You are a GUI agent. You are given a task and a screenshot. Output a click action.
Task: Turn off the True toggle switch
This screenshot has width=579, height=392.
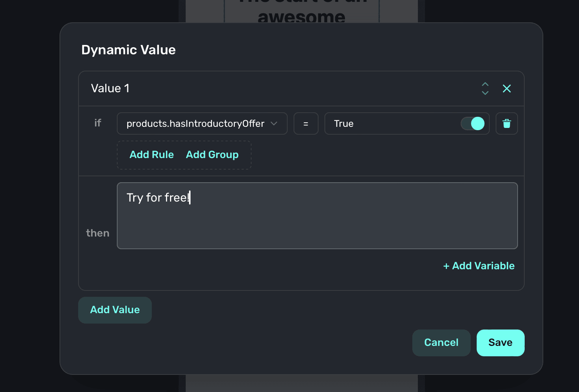[x=473, y=123]
